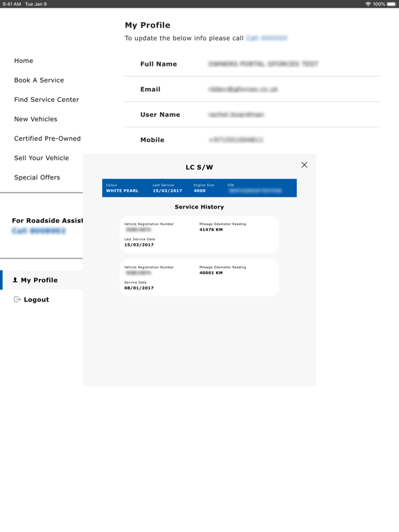399x532 pixels.
Task: Click the WHITE PEARL colour value
Action: pos(122,190)
